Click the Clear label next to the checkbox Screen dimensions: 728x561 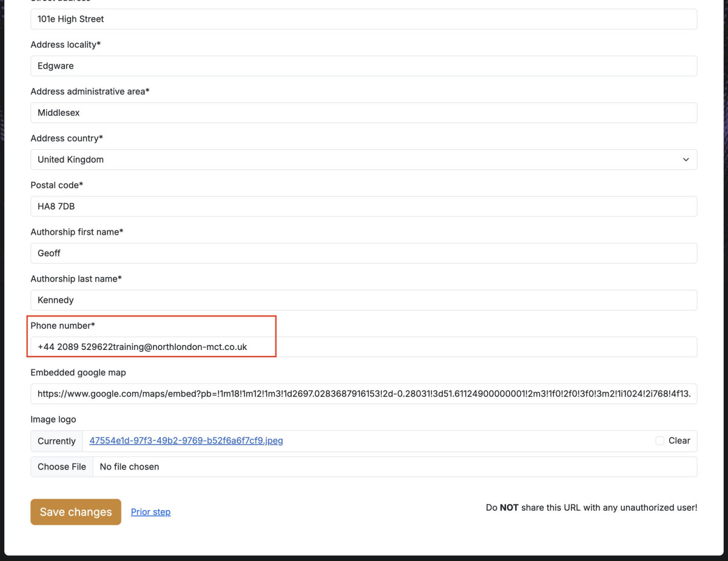tap(679, 441)
